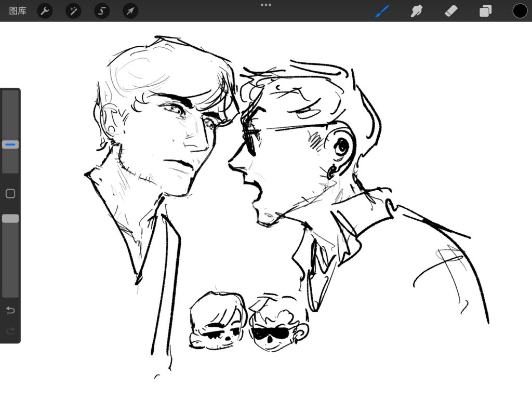
Task: Open the 图库 gallery
Action: click(18, 11)
